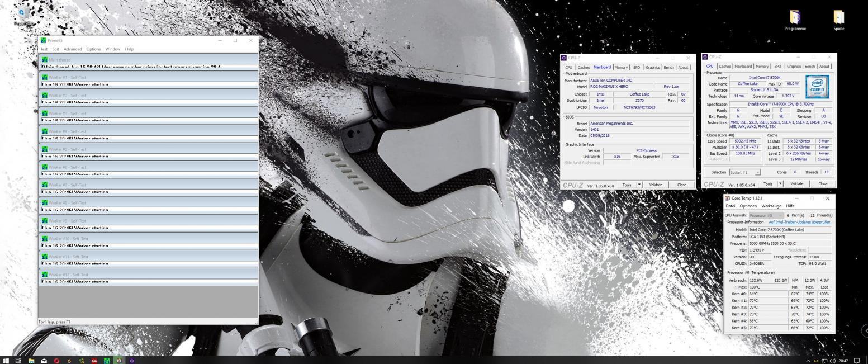Viewport: 868px width, 364px height.
Task: Click the Prime95 title bar icon
Action: [44, 40]
